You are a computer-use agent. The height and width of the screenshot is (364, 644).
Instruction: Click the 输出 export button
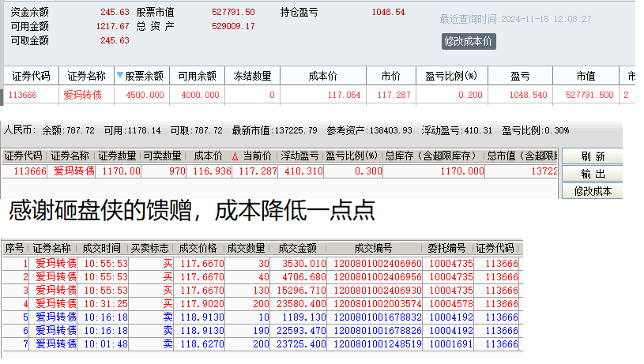593,174
